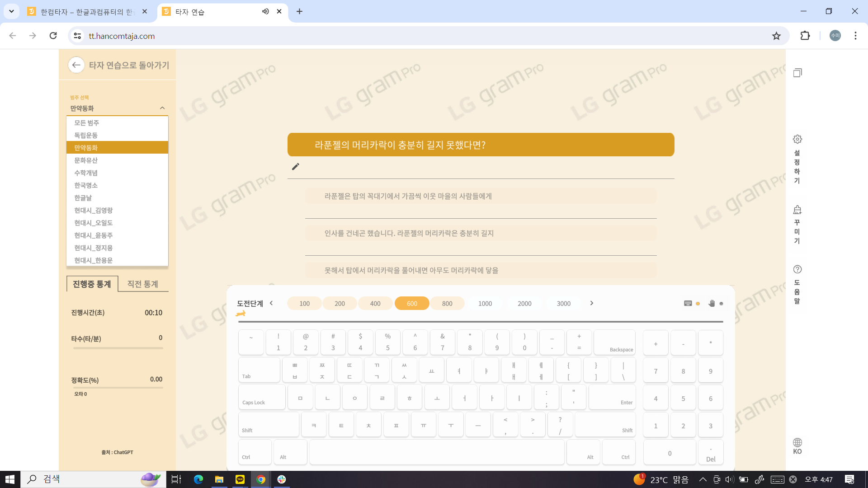Click the left chevron next to 도전단계
This screenshot has height=488, width=868.
tap(271, 303)
